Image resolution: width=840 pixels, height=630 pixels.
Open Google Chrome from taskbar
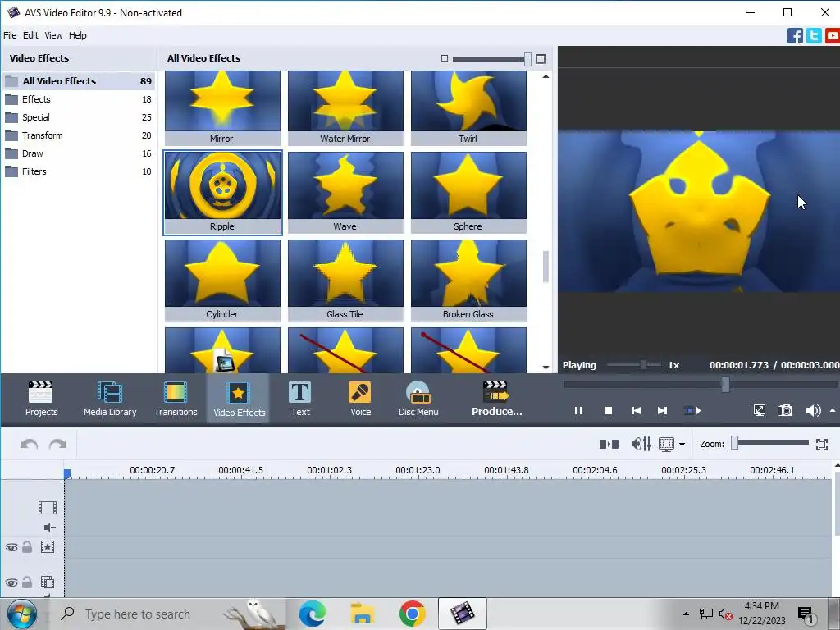(x=412, y=614)
